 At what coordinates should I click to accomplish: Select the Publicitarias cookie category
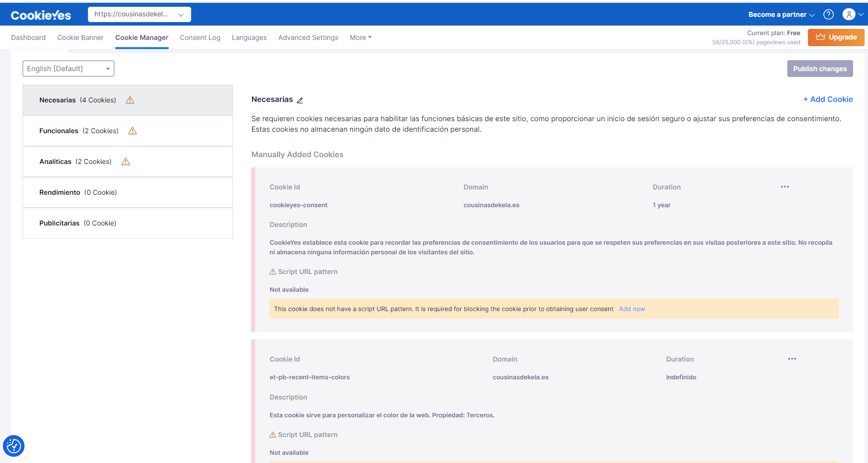128,223
